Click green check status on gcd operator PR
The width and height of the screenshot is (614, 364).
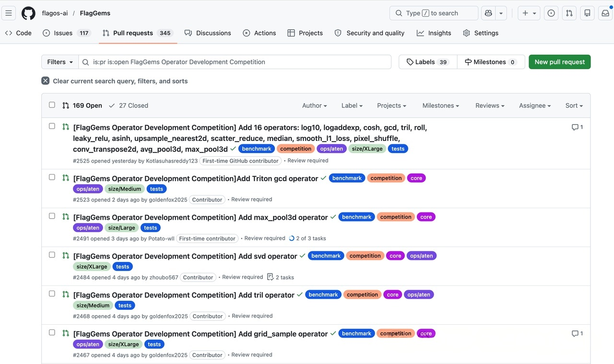[323, 178]
